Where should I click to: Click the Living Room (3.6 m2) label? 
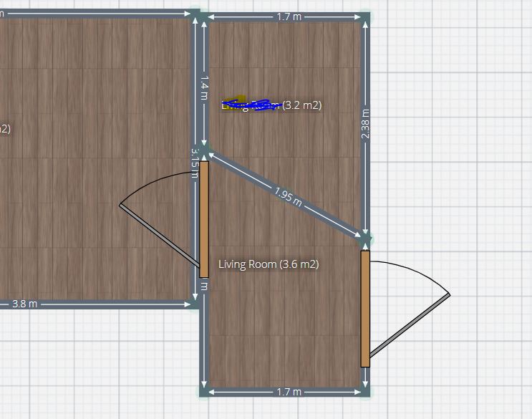click(269, 264)
